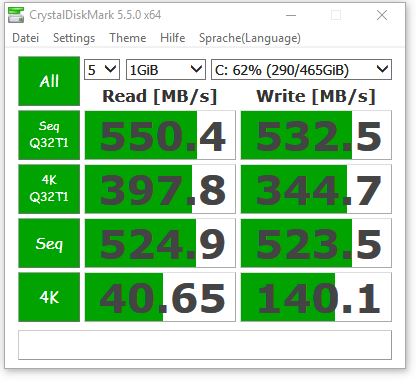
Task: Open the test count dropdown showing 5
Action: click(102, 70)
